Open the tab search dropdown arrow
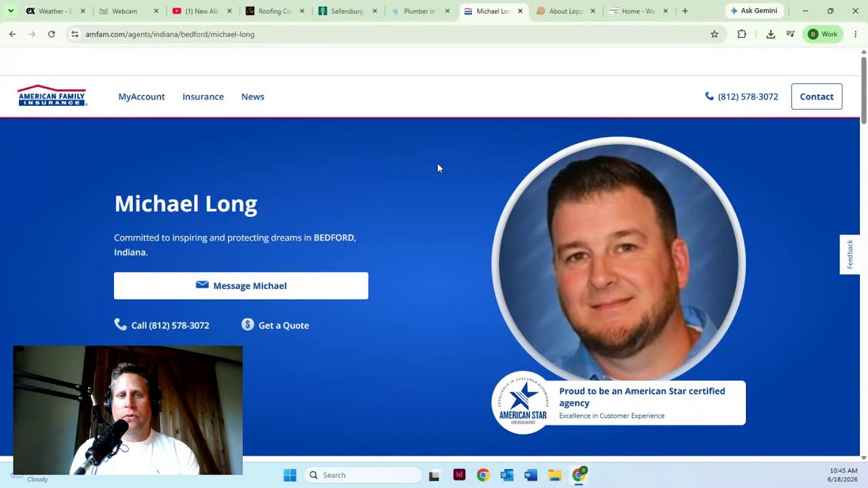868x488 pixels. tap(10, 11)
